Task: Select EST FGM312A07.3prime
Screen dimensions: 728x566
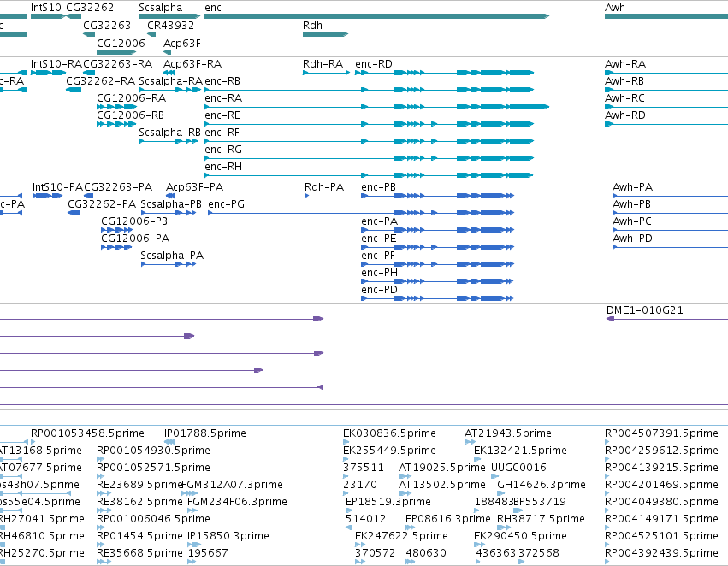Action: [231, 485]
